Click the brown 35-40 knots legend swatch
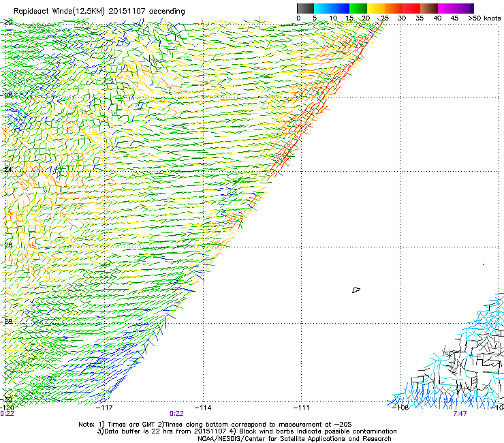Viewport: 504px width, 443px height. [x=429, y=8]
